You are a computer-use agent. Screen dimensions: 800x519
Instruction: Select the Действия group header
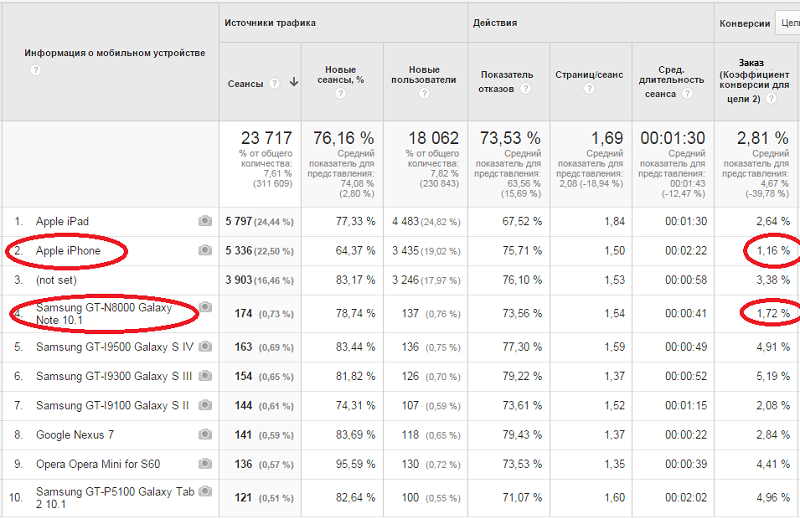pos(495,23)
